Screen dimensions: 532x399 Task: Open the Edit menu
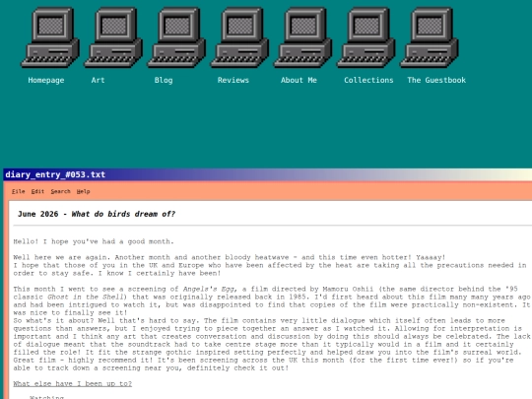pos(37,191)
